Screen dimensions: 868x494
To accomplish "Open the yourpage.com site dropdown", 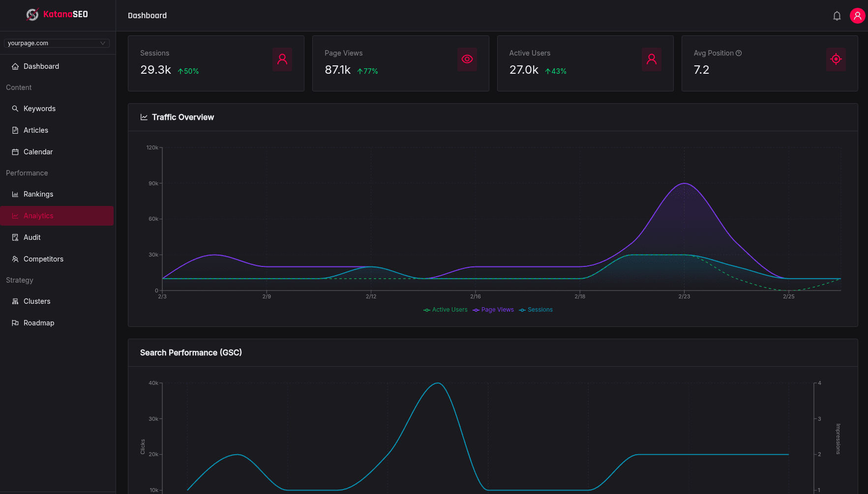I will (57, 43).
